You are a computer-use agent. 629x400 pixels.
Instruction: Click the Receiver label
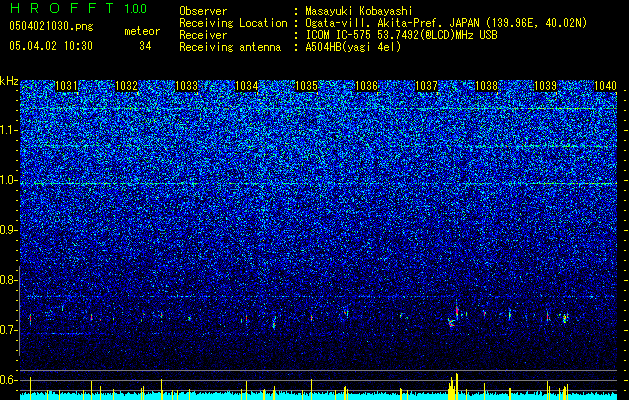click(x=203, y=35)
